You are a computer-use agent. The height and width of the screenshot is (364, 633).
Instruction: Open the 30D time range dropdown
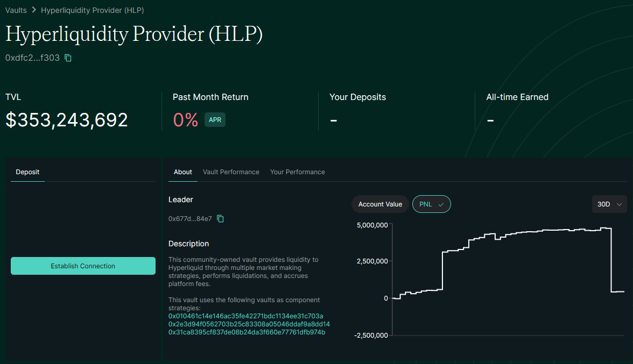(609, 204)
